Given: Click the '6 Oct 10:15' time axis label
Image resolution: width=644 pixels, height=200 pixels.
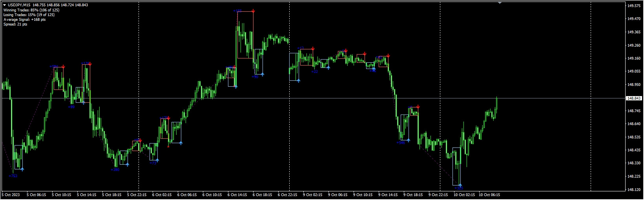Looking at the screenshot, I should tap(212, 195).
